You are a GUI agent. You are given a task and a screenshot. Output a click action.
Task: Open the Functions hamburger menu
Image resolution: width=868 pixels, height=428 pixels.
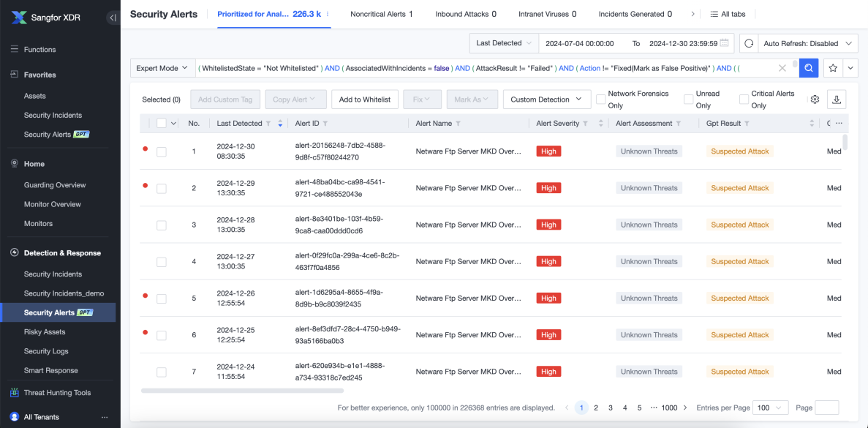point(15,49)
